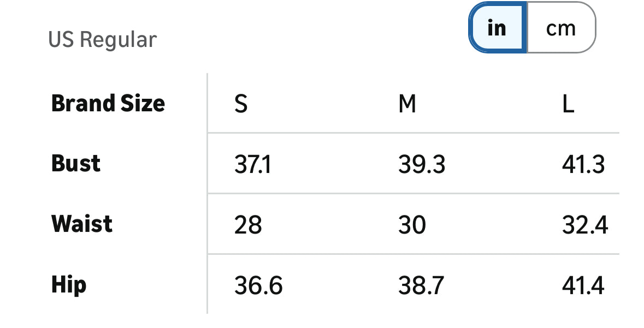The height and width of the screenshot is (328, 644).
Task: Click the Hip row label
Action: point(69,285)
